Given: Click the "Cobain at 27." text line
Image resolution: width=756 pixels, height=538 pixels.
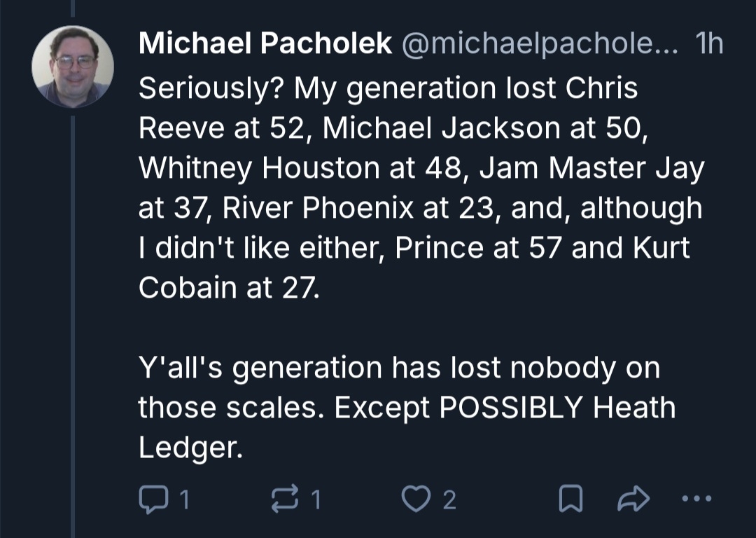Looking at the screenshot, I should (x=229, y=288).
